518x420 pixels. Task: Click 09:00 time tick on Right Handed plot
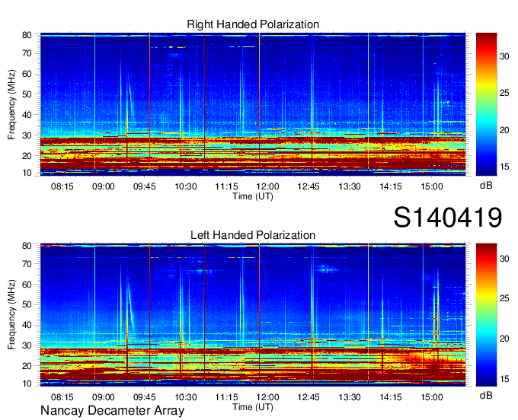(x=103, y=186)
